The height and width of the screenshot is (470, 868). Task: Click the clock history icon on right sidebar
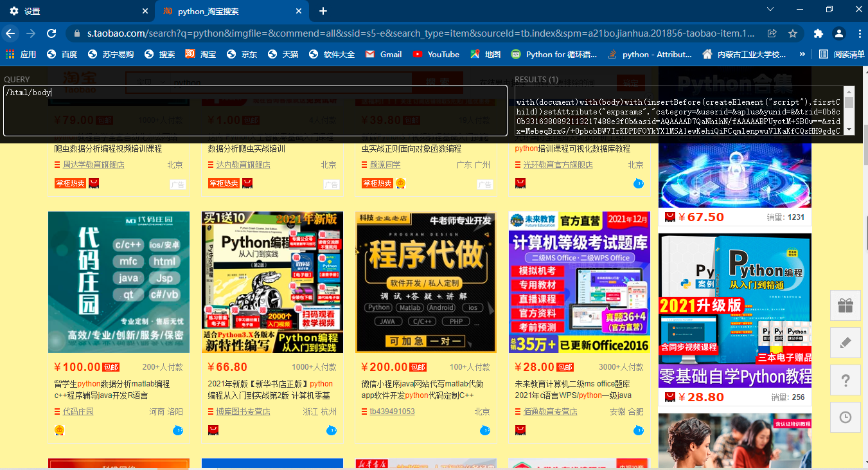tap(845, 418)
